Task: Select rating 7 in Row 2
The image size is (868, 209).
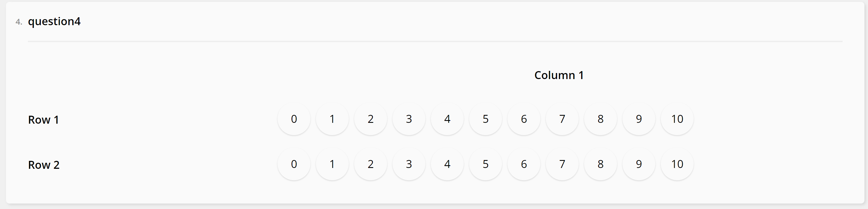Action: [x=562, y=164]
